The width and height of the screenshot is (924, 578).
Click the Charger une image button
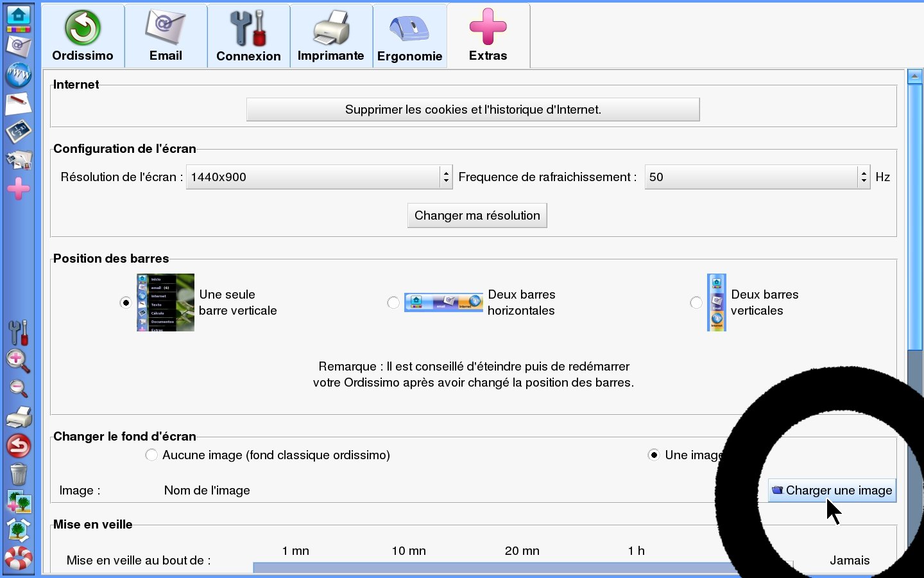[x=832, y=491]
